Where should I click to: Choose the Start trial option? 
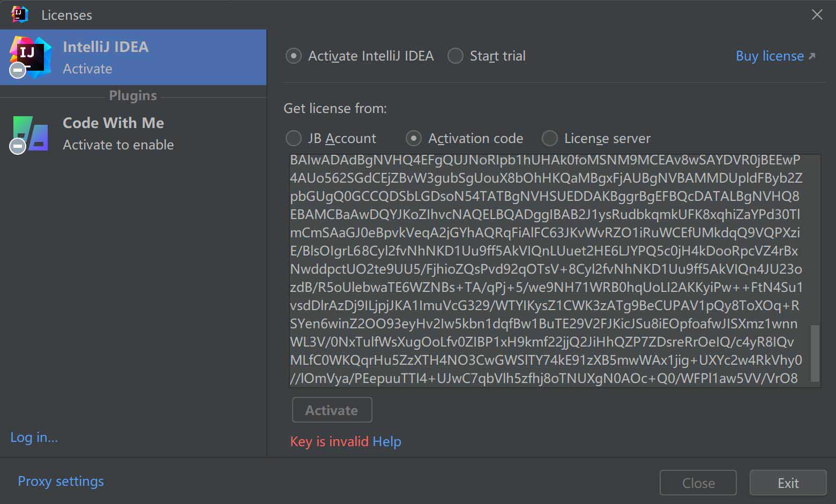tap(456, 56)
